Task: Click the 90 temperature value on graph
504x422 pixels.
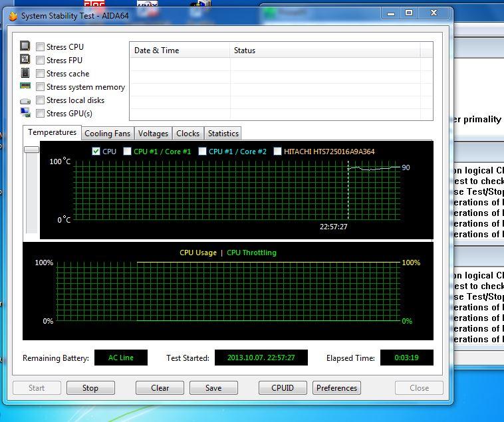Action: click(406, 167)
